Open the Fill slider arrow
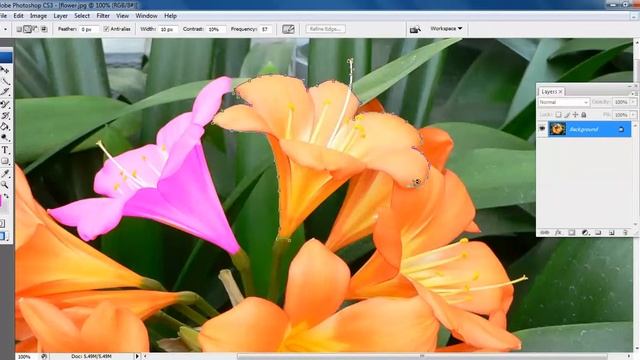This screenshot has width=640, height=360. click(x=633, y=115)
